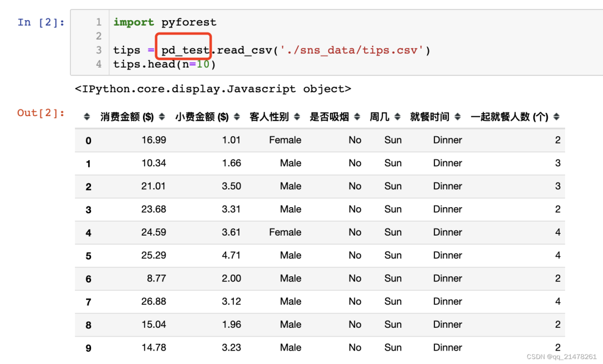This screenshot has height=364, width=603.
Task: Sort by 消费金额 ($) column arrow
Action: click(x=162, y=117)
